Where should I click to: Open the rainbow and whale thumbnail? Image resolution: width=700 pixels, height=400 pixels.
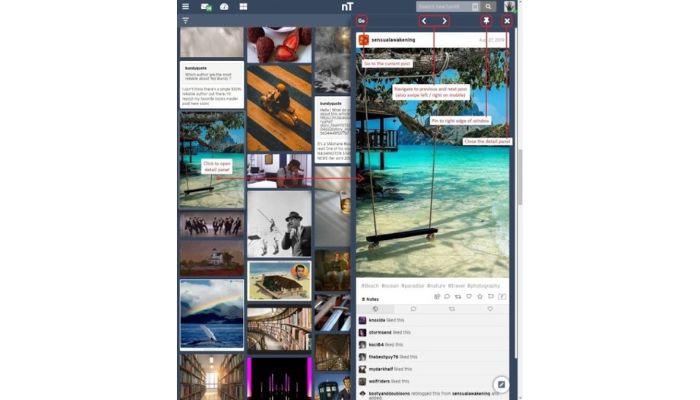[212, 314]
